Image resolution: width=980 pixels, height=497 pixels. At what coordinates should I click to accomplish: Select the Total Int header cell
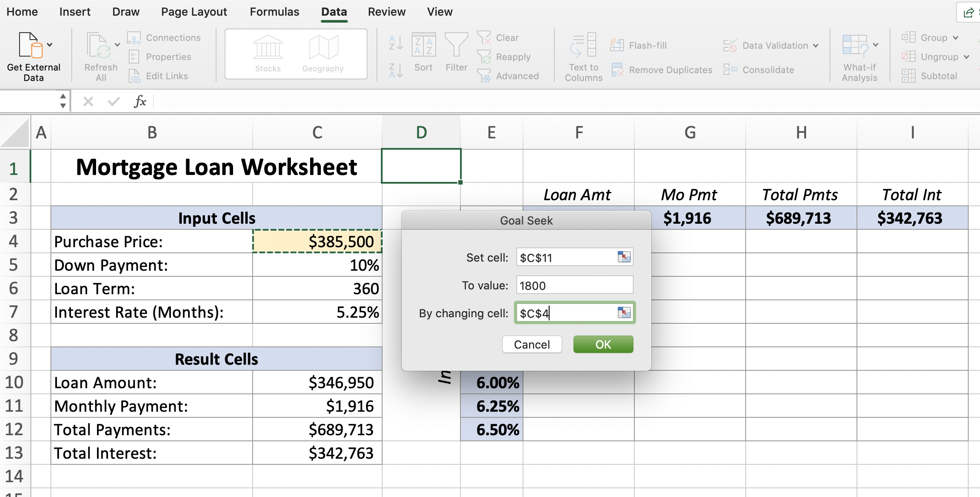(912, 194)
